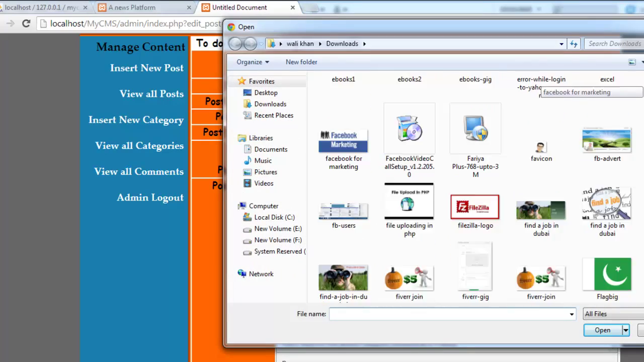The image size is (644, 362).
Task: Select the Computer icon in sidebar
Action: coord(242,206)
